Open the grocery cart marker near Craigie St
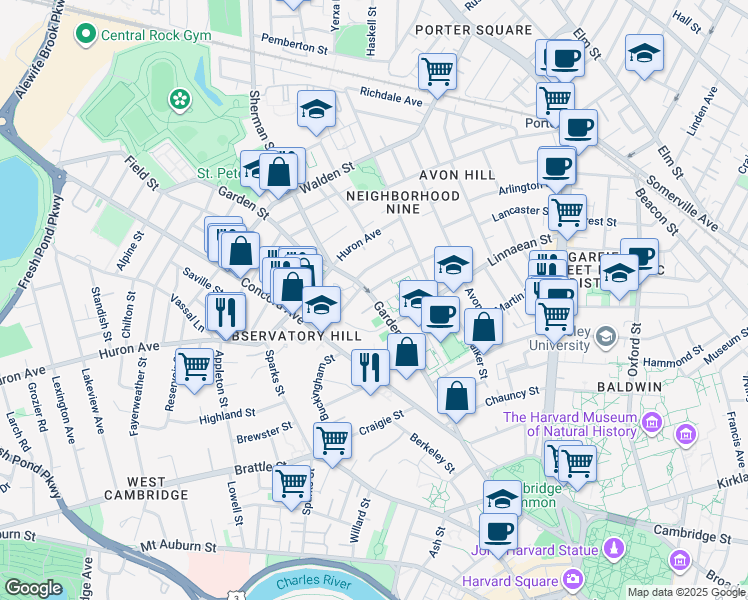 pyautogui.click(x=332, y=442)
